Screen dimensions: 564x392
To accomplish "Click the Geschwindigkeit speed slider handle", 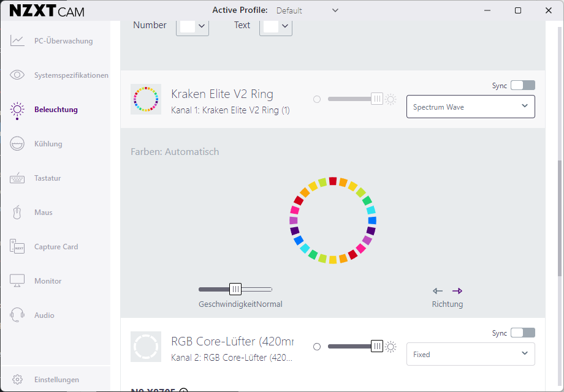I will click(235, 289).
